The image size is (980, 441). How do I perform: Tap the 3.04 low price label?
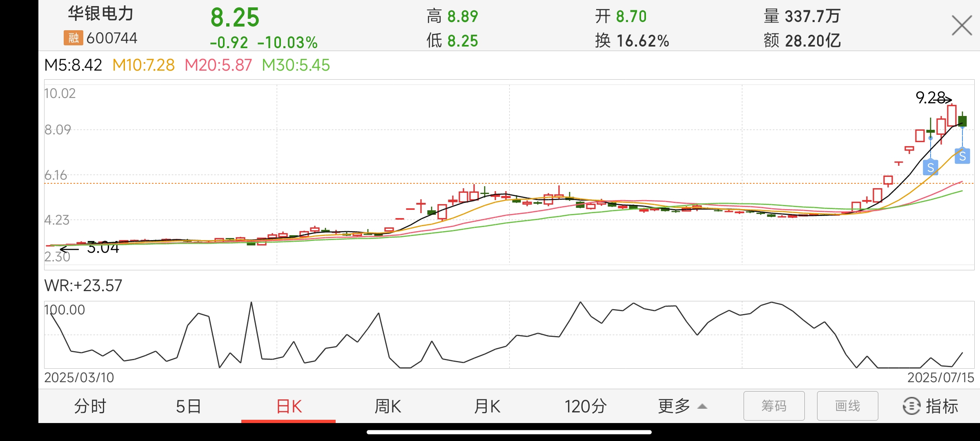(x=103, y=247)
